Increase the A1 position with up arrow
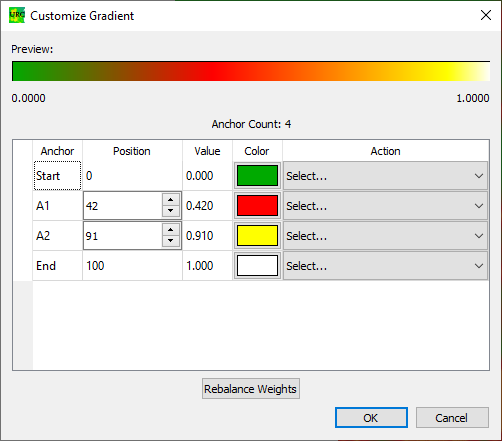Viewport: 502px width, 441px height. click(x=171, y=200)
